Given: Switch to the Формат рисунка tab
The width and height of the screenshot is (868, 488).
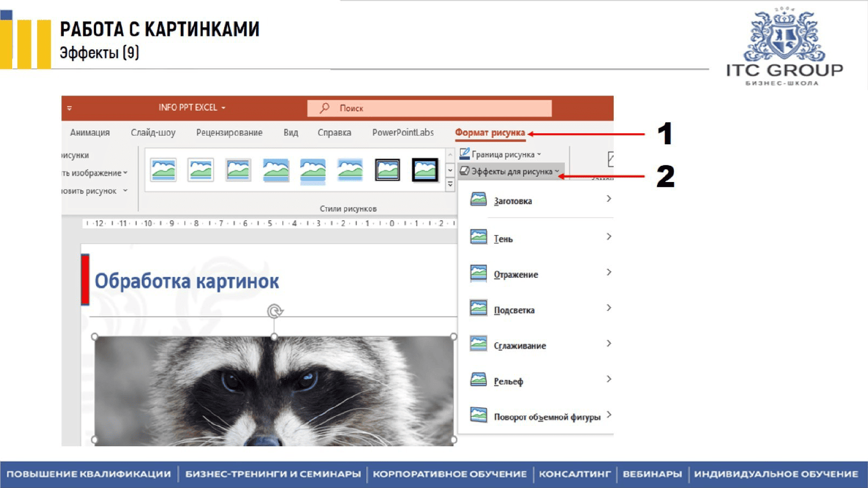Looking at the screenshot, I should pos(490,133).
